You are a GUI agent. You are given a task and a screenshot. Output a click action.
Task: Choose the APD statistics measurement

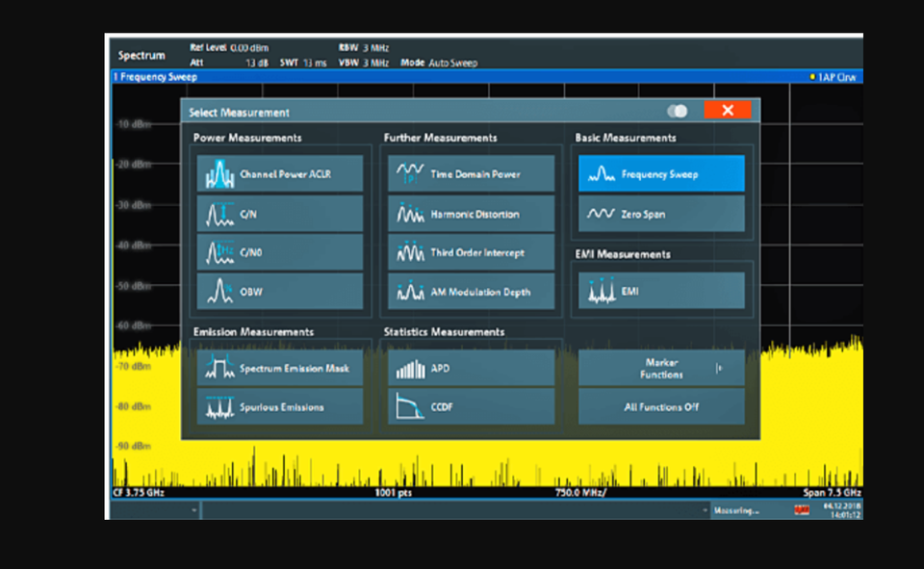coord(471,368)
